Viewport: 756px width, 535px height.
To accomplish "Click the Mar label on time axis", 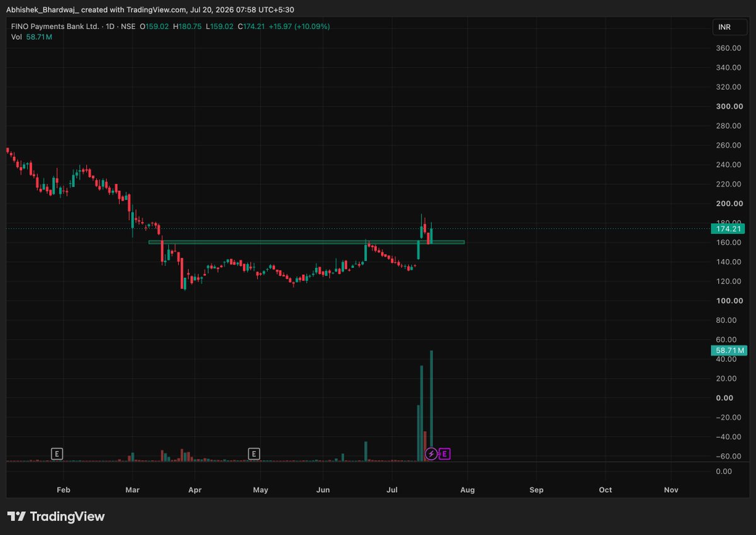I will pos(132,490).
